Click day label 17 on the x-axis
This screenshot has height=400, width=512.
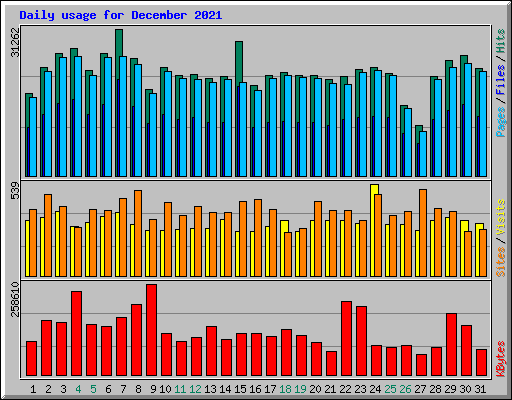[x=270, y=389]
